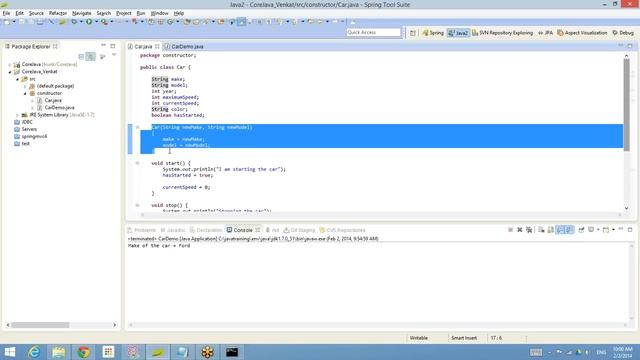Screen dimensions: 640x360
Task: Expand the CoreJava project node
Action: point(10,64)
